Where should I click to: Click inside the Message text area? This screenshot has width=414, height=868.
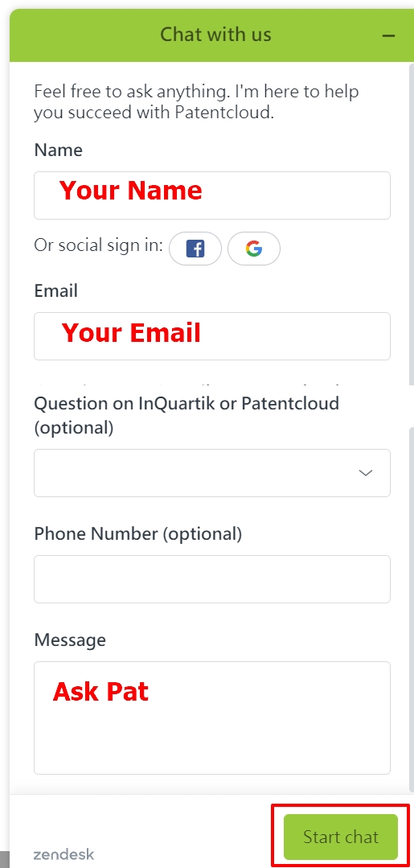pyautogui.click(x=212, y=718)
